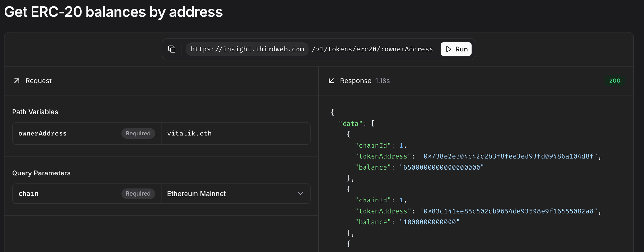Click the ownerAddress input with vitalik.eth
644x252 pixels.
click(235, 134)
